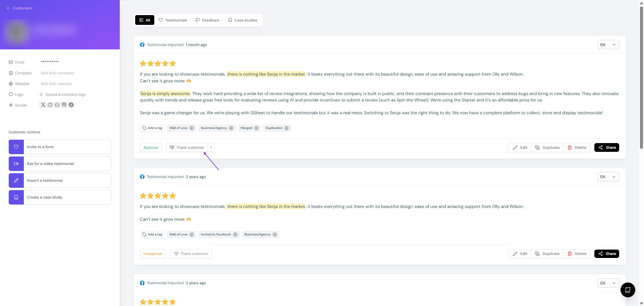
Task: Click the back arrow next to Customers
Action: coord(8,8)
